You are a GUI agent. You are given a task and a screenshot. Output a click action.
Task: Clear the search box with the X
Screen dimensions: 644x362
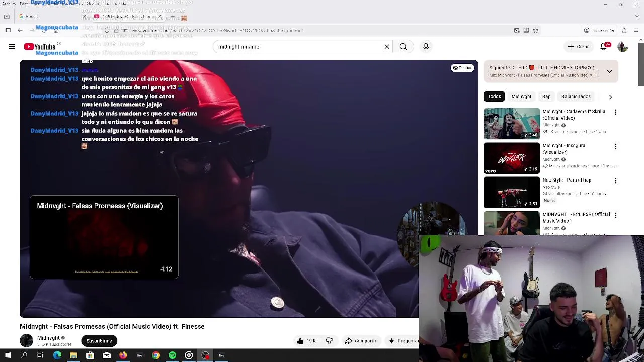click(x=387, y=47)
